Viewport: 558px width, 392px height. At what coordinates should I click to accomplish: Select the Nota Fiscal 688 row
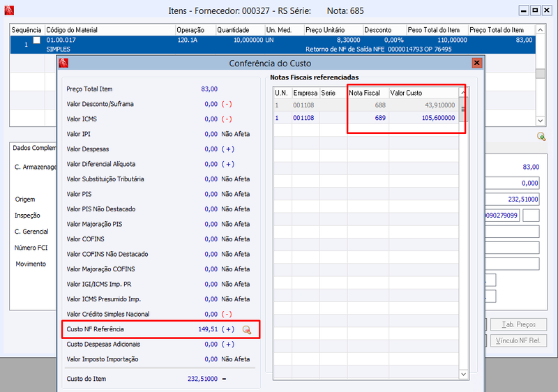(x=365, y=105)
